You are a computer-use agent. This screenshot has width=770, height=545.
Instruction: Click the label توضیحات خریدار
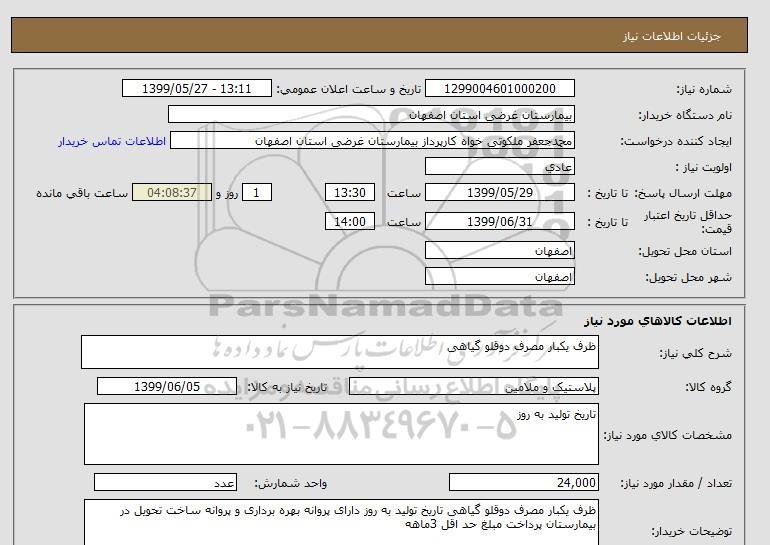[691, 531]
